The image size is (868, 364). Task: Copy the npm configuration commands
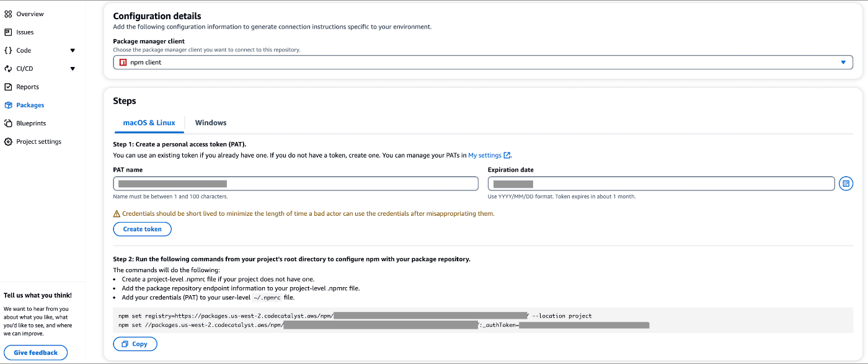click(135, 344)
